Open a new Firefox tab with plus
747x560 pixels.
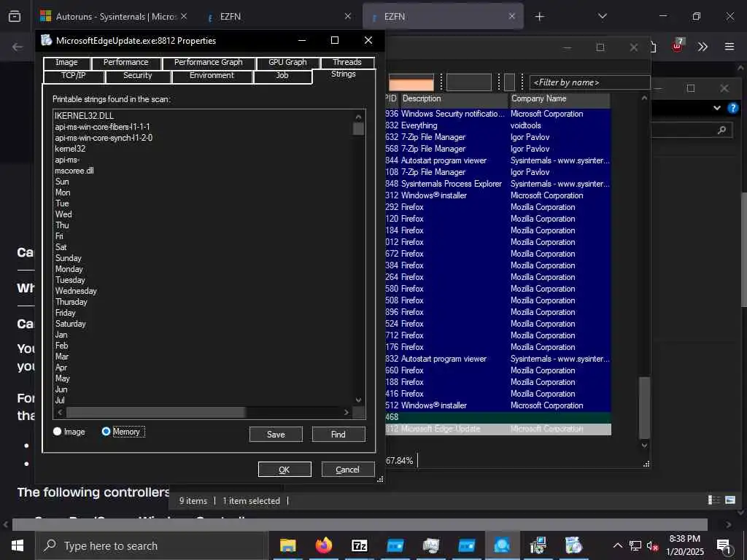(539, 17)
